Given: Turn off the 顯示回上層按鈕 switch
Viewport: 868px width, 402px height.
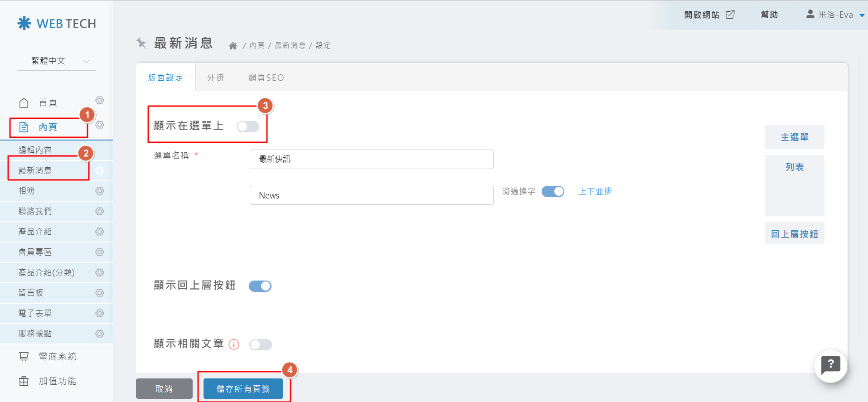Looking at the screenshot, I should point(260,286).
